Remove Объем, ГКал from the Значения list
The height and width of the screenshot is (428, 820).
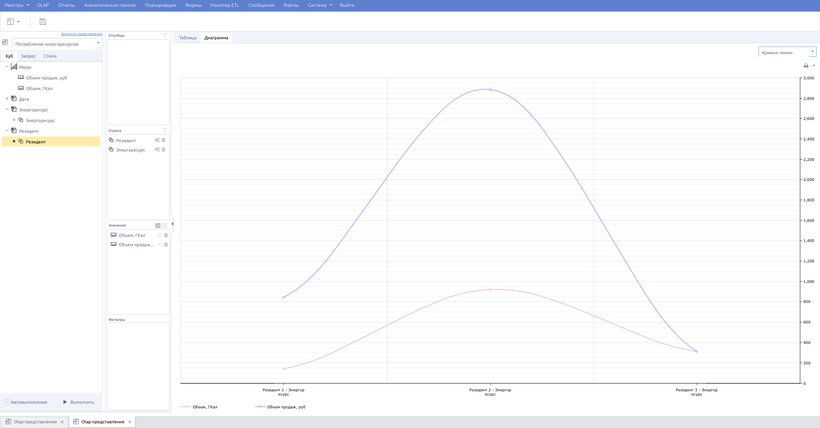[x=166, y=235]
